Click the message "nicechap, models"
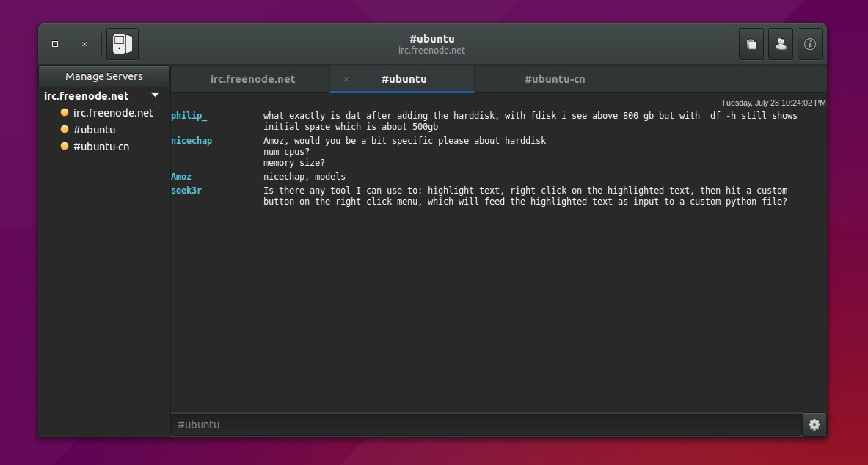This screenshot has width=868, height=465. click(x=304, y=177)
